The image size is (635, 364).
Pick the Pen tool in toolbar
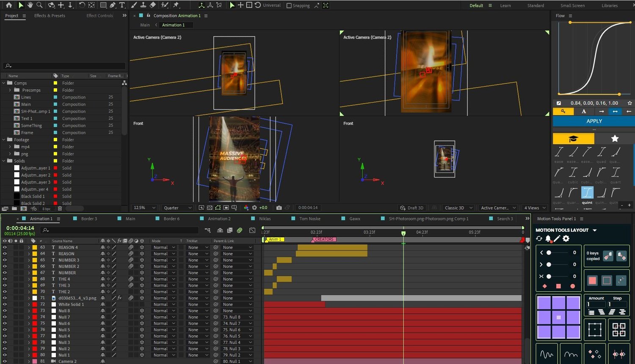[x=113, y=5]
